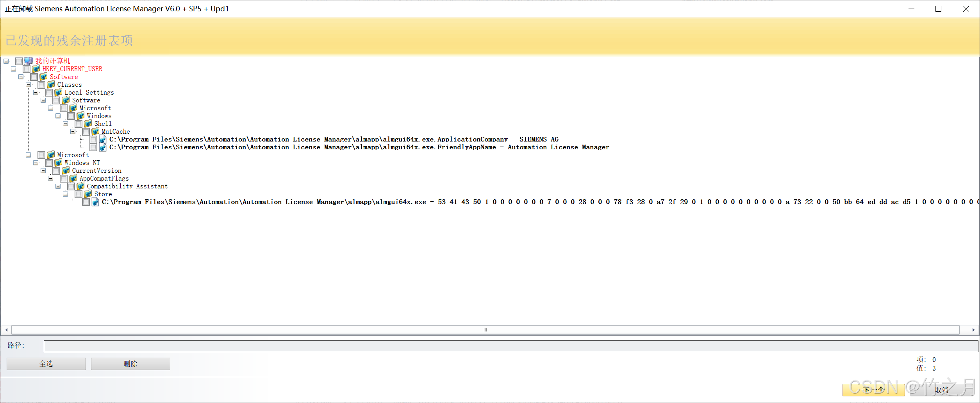Click the 取消 (Cancel) button
The image size is (980, 403).
(x=942, y=390)
